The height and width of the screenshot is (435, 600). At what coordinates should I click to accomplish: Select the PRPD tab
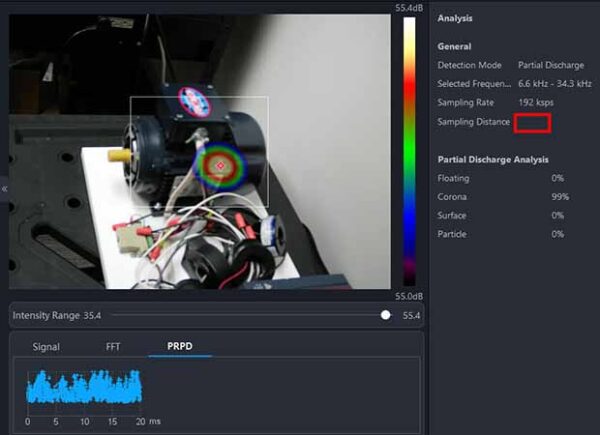(x=179, y=346)
